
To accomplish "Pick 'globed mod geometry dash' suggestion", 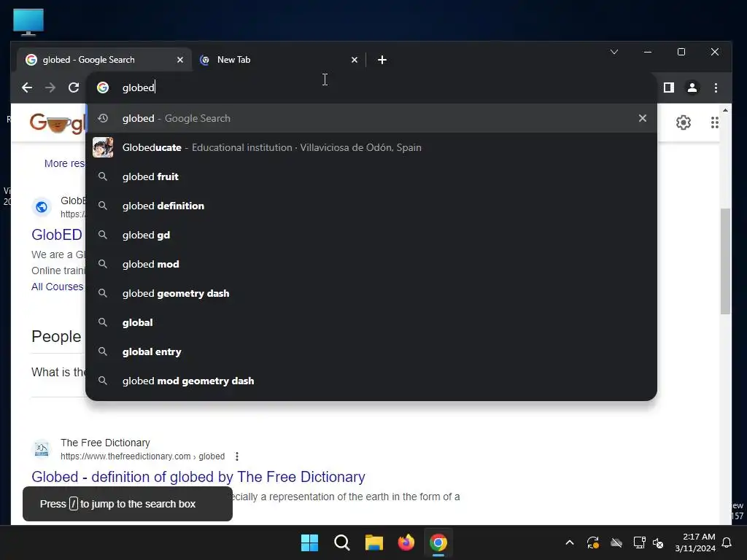I will click(x=371, y=381).
